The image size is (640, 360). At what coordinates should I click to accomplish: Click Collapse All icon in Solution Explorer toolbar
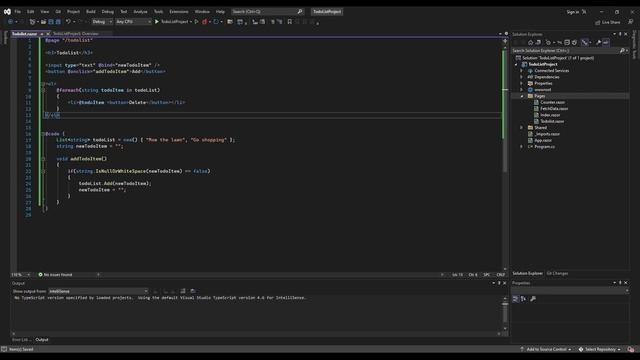click(567, 42)
